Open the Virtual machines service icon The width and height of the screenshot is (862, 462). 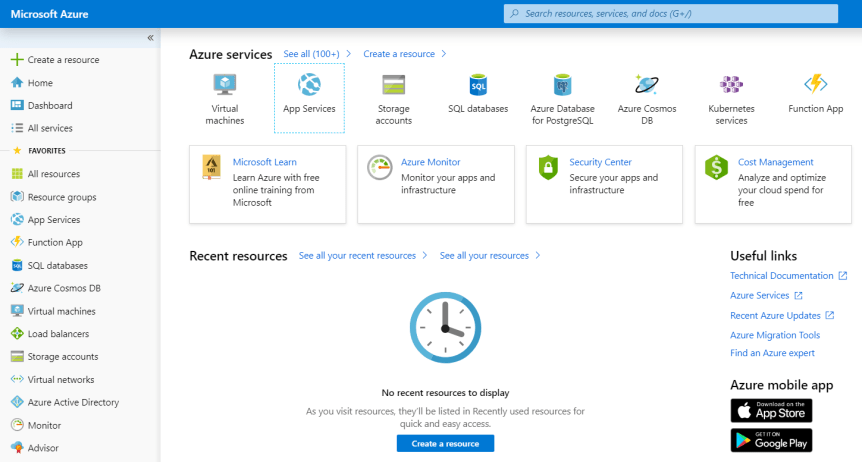(x=225, y=85)
